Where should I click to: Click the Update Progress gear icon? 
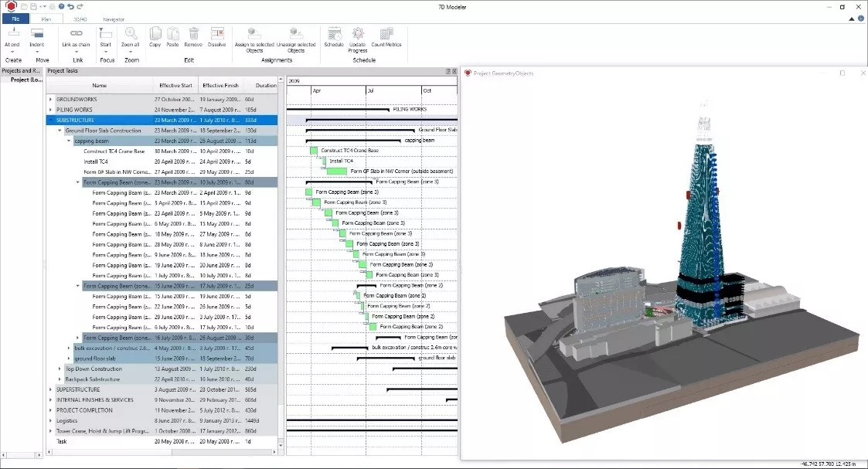[x=358, y=33]
